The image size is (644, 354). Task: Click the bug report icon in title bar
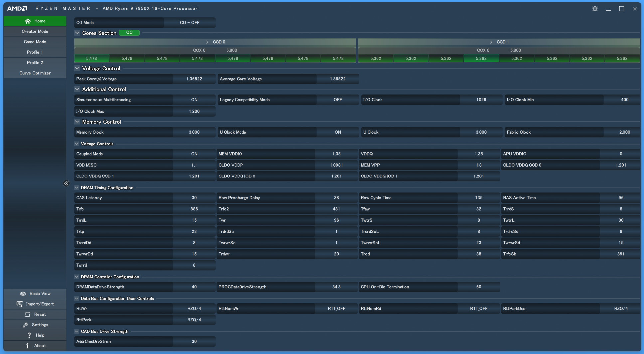[595, 9]
